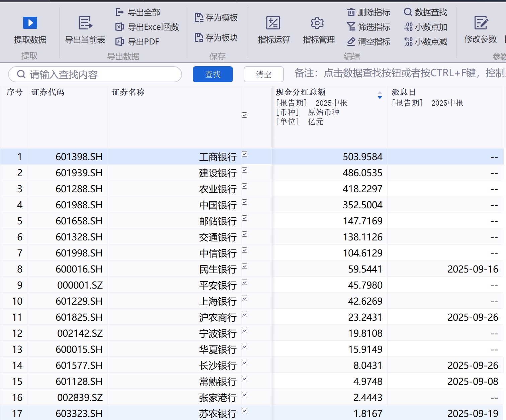The image size is (506, 420).
Task: Click 派息日 column header
Action: point(404,92)
